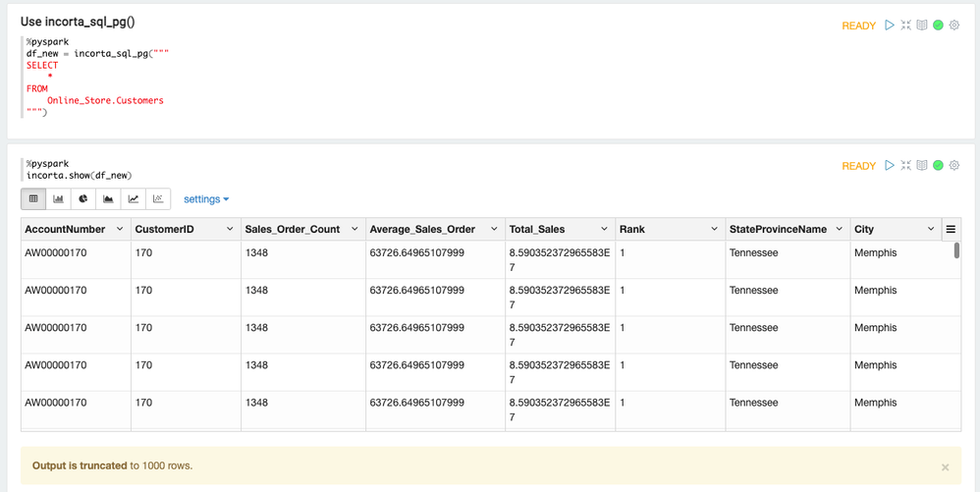The height and width of the screenshot is (492, 980).
Task: Click the table vertical scrollbar thumb
Action: coord(956,250)
